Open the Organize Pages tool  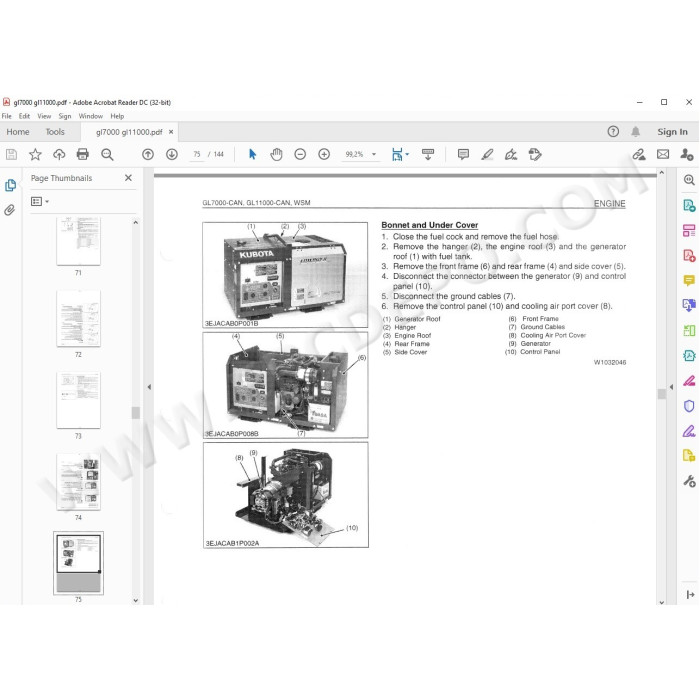[x=689, y=231]
